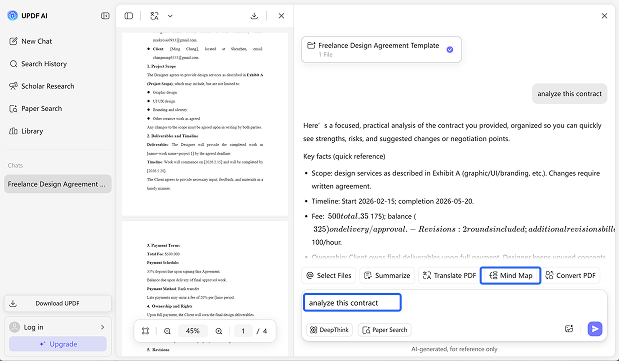Click the translate icon in PDF toolbar

154,16
